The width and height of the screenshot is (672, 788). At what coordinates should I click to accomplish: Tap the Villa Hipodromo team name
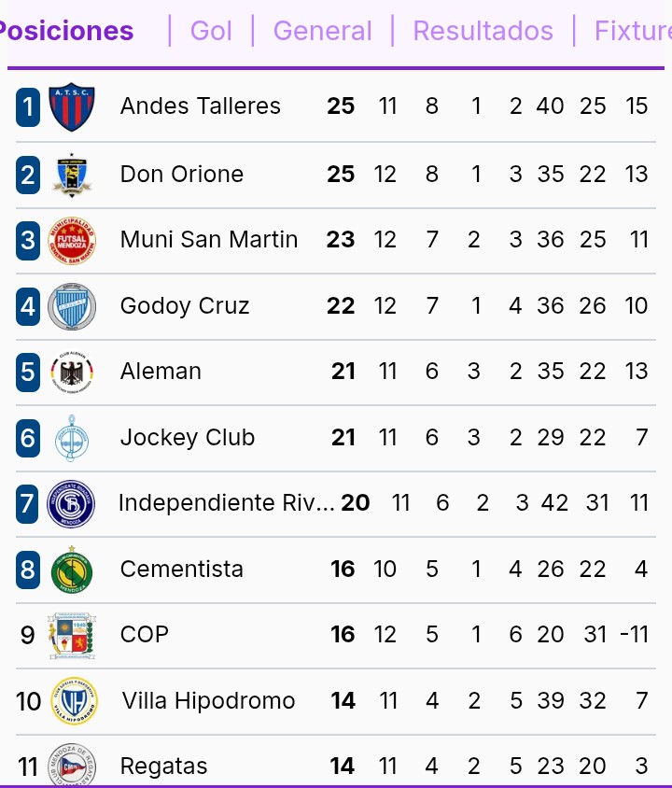click(x=208, y=701)
